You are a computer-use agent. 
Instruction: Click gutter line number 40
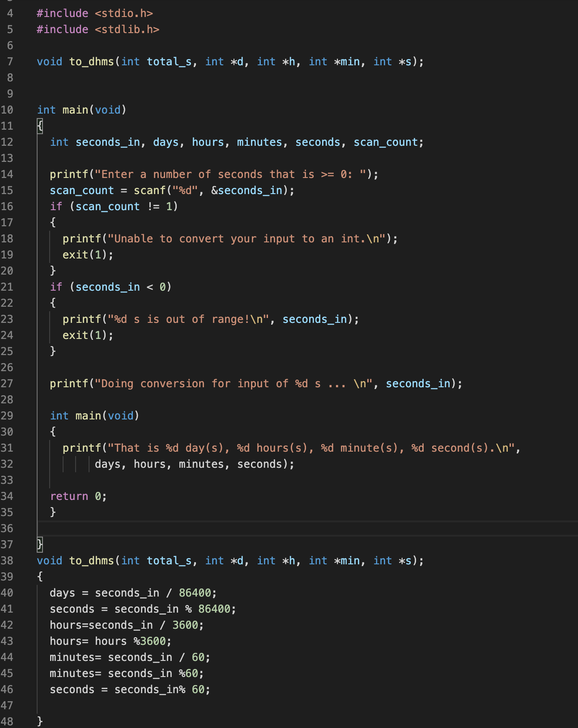click(7, 593)
